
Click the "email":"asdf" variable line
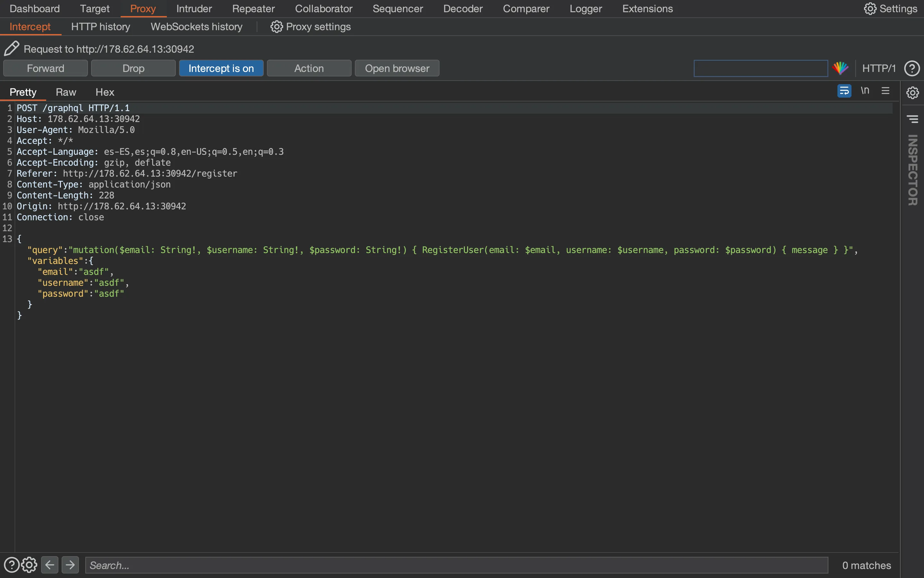pyautogui.click(x=76, y=272)
